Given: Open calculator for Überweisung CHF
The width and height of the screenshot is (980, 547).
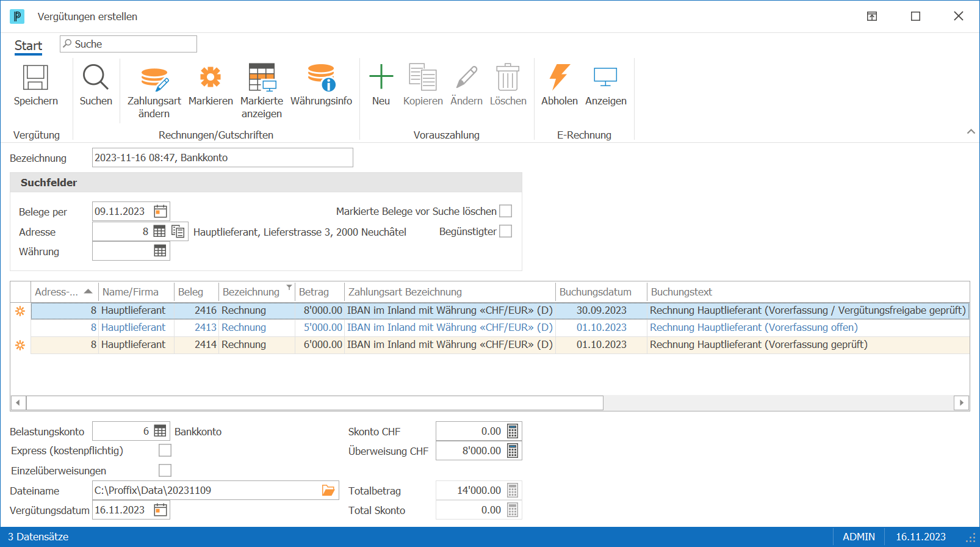Looking at the screenshot, I should coord(513,451).
